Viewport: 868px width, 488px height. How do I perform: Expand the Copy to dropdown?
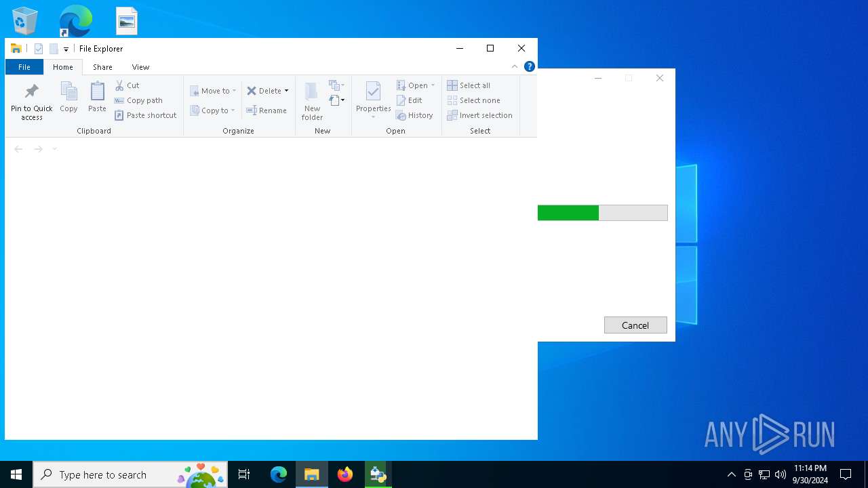coord(233,110)
